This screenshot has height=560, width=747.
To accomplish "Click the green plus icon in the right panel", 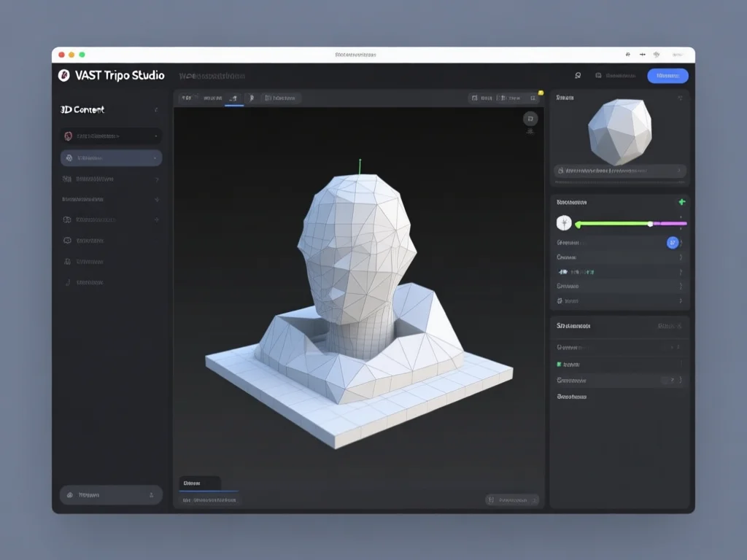I will [x=682, y=202].
